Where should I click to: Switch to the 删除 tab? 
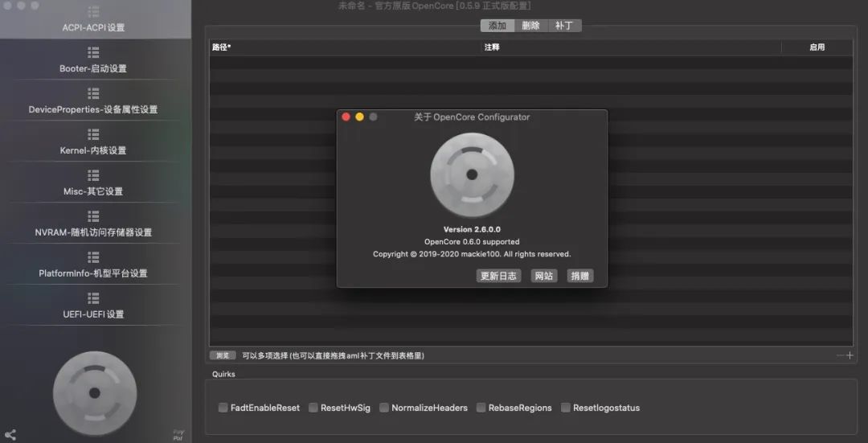point(531,26)
